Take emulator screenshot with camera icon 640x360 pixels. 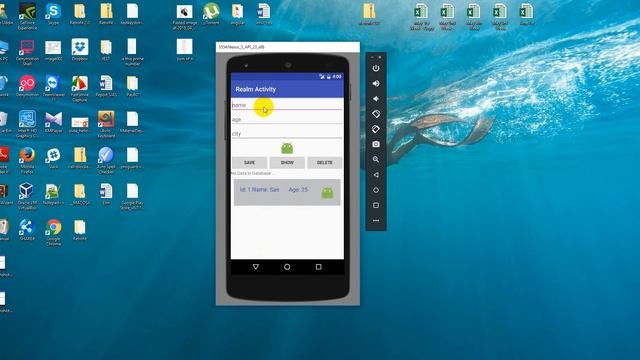tap(376, 144)
